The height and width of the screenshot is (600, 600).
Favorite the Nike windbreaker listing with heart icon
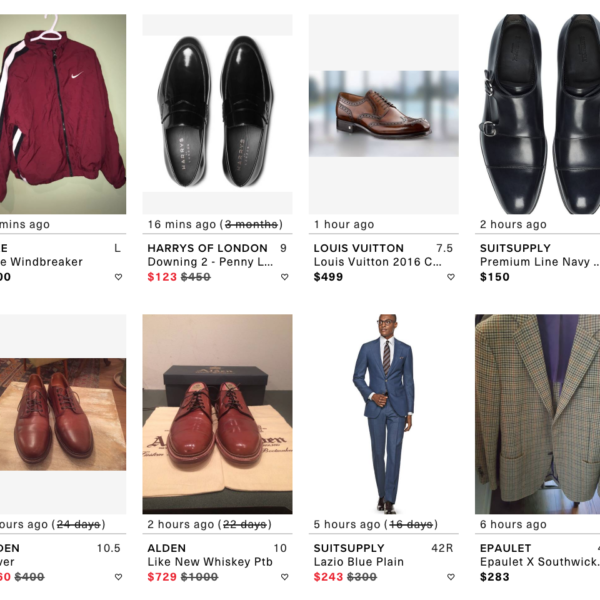pyautogui.click(x=118, y=277)
